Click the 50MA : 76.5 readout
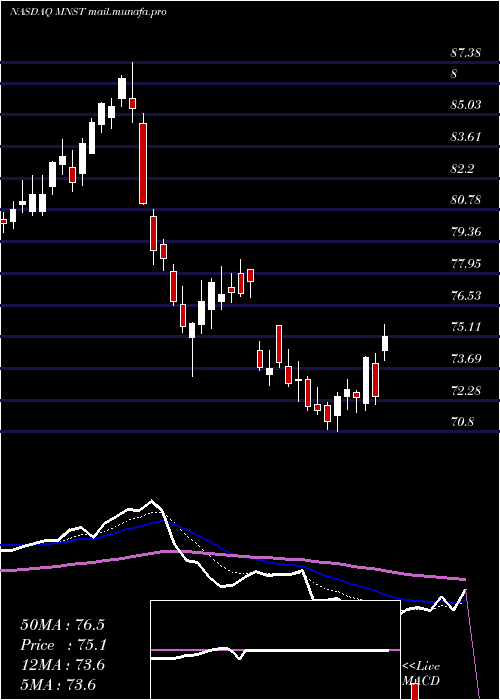This screenshot has height=700, width=500. 62,625
